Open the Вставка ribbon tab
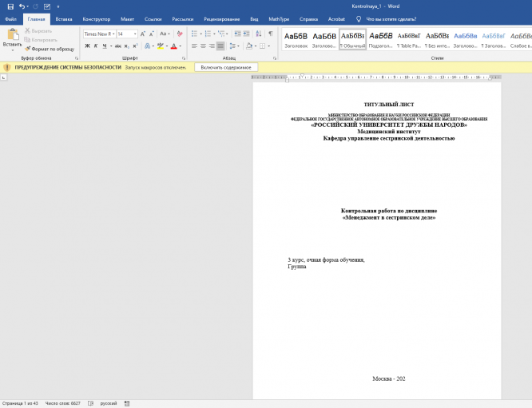The height and width of the screenshot is (408, 532). tap(64, 18)
